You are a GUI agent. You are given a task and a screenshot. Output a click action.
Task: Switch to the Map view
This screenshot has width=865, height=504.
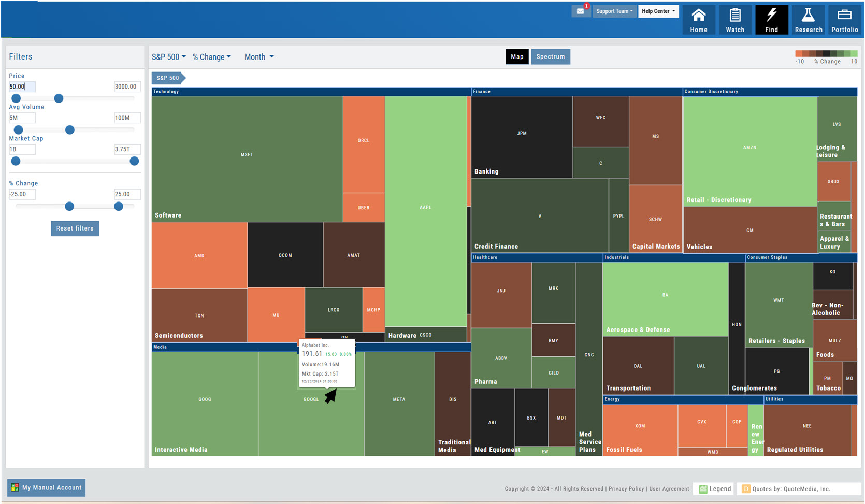tap(517, 56)
